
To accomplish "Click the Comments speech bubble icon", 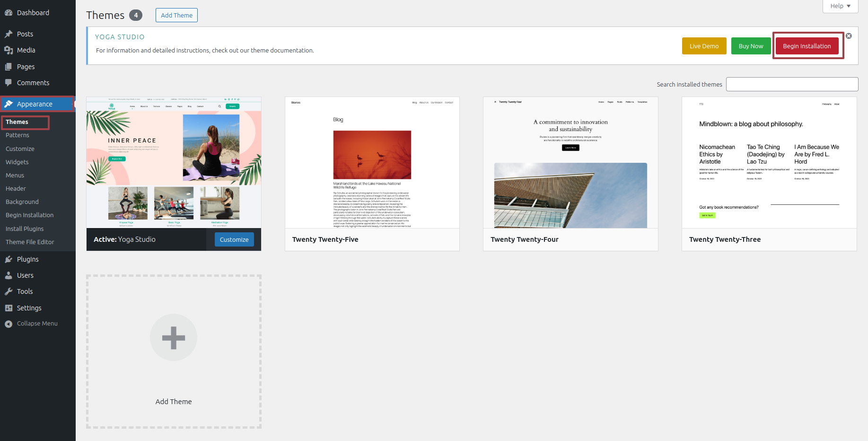I will (9, 83).
